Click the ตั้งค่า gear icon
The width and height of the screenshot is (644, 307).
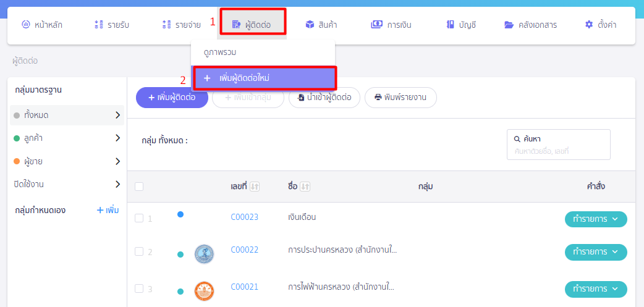(589, 25)
